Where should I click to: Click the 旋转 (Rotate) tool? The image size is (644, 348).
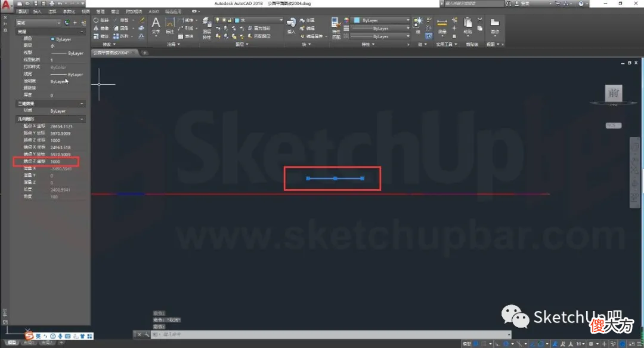[x=101, y=20]
